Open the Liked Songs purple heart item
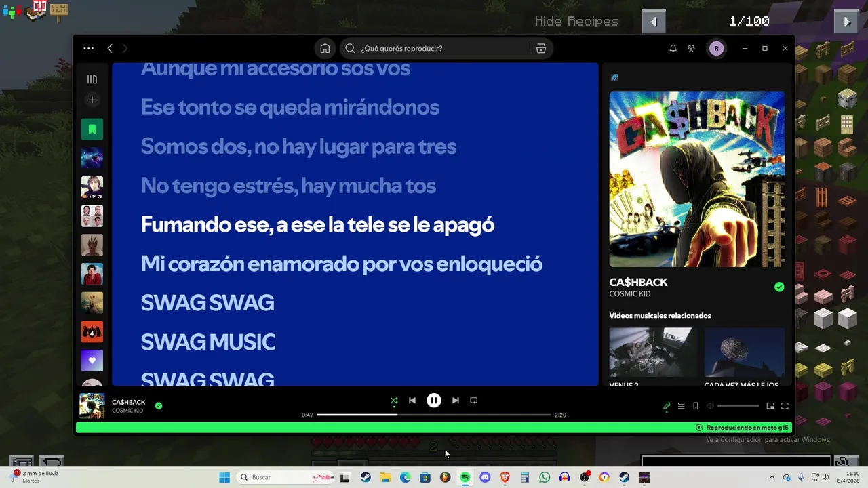This screenshot has width=868, height=488. (x=92, y=360)
